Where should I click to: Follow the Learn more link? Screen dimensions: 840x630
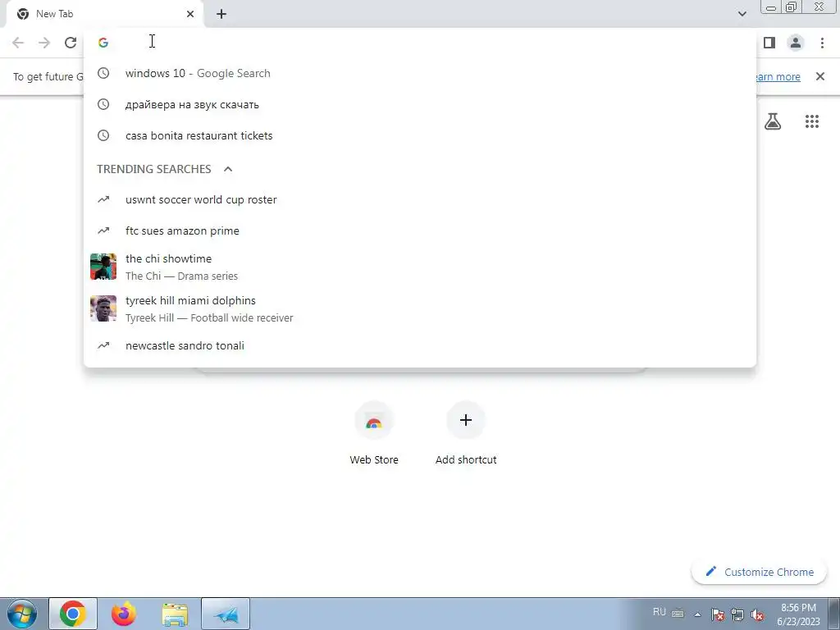pyautogui.click(x=778, y=76)
